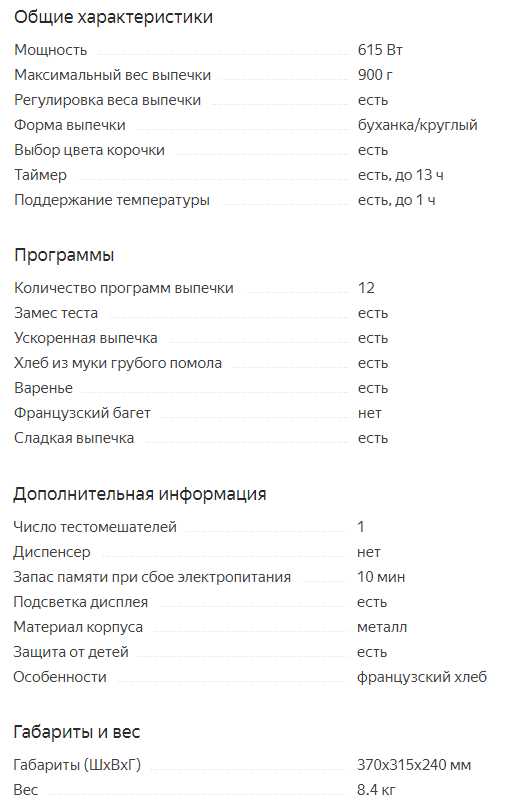The width and height of the screenshot is (510, 810).
Task: Click 'Дополнительная информация' section heading
Action: pos(140,494)
